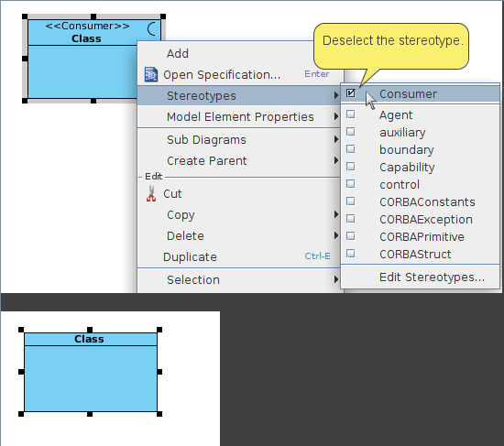
Task: Uncheck the Consumer stereotype checkbox
Action: (351, 93)
